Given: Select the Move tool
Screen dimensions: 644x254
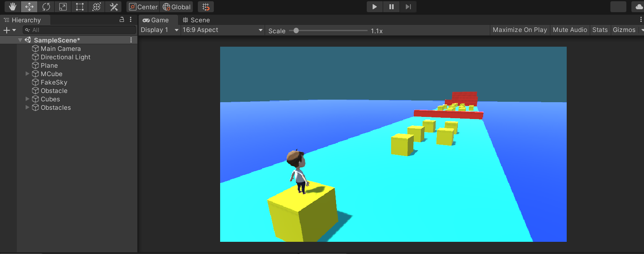Looking at the screenshot, I should click(29, 7).
